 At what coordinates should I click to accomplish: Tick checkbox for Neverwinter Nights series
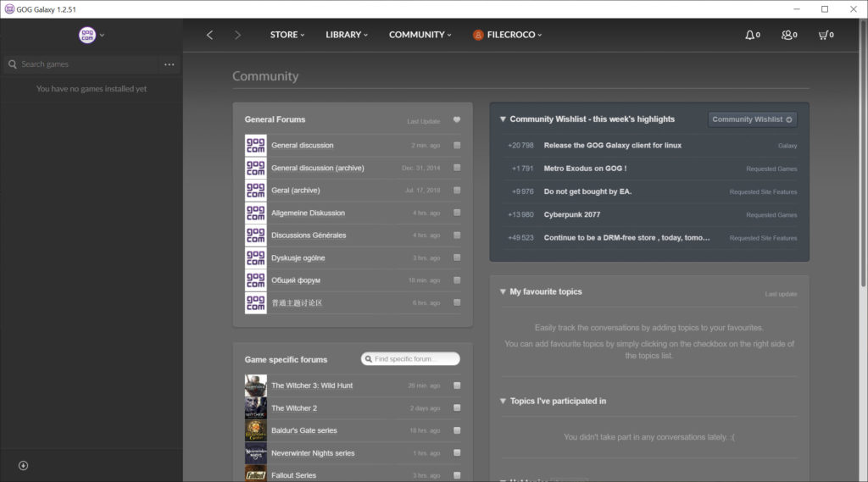pyautogui.click(x=457, y=453)
